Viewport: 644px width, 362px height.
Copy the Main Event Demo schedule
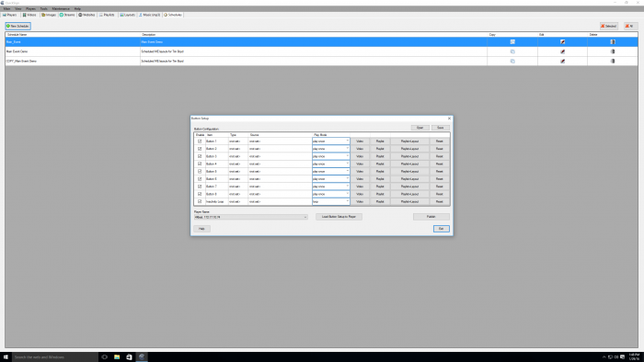point(512,51)
